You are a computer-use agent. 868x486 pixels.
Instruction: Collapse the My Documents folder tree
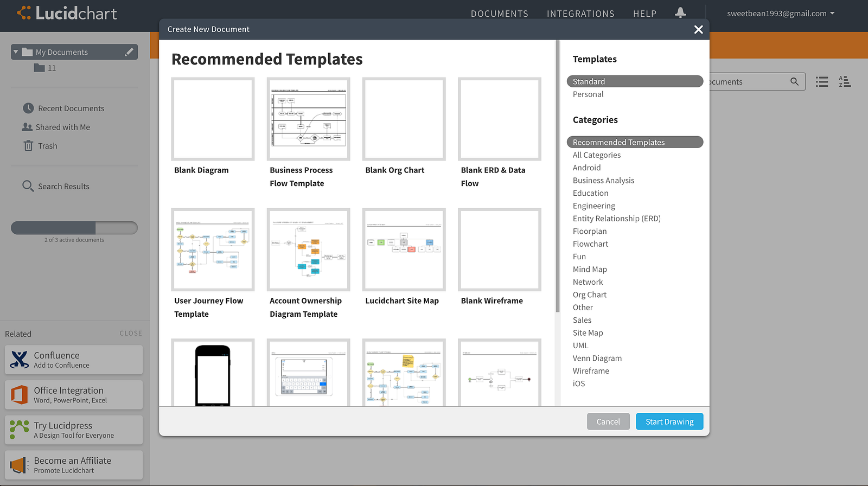point(16,52)
